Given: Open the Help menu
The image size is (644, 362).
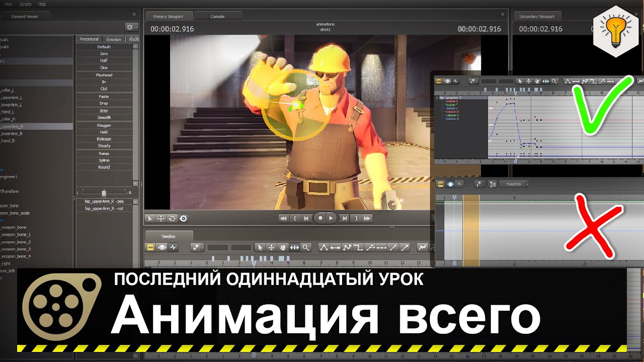Looking at the screenshot, I should point(42,4).
